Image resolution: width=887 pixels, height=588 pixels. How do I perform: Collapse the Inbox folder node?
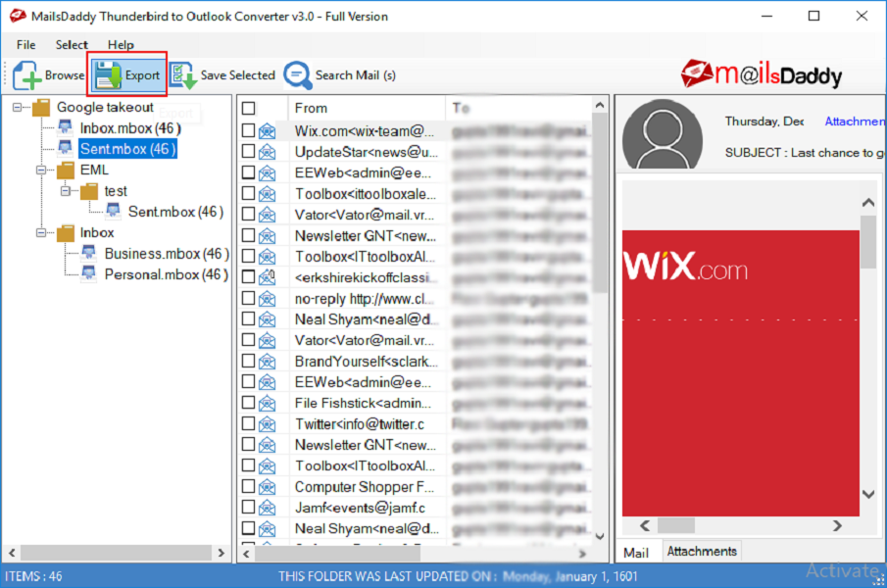pyautogui.click(x=41, y=232)
